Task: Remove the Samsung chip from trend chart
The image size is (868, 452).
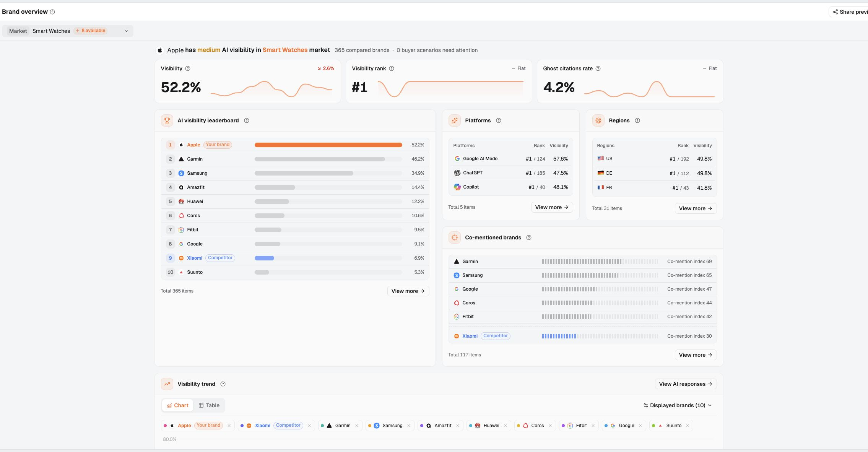Action: click(409, 426)
